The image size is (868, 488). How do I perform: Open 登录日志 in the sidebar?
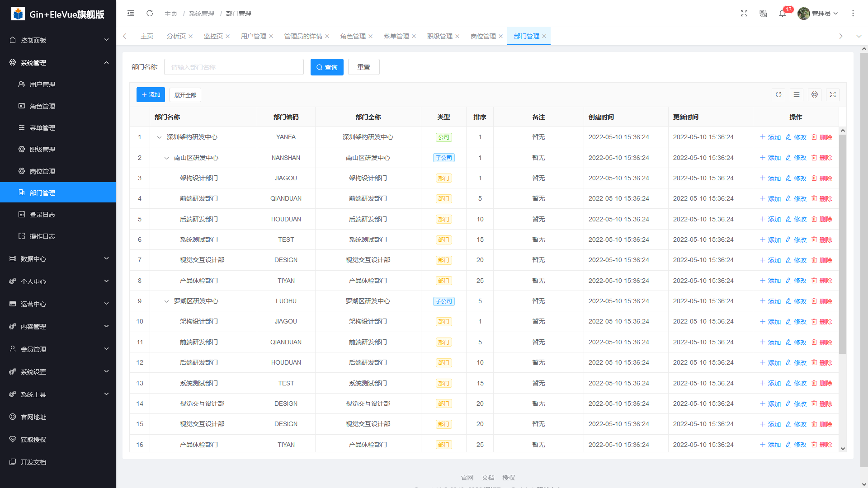[x=42, y=215]
